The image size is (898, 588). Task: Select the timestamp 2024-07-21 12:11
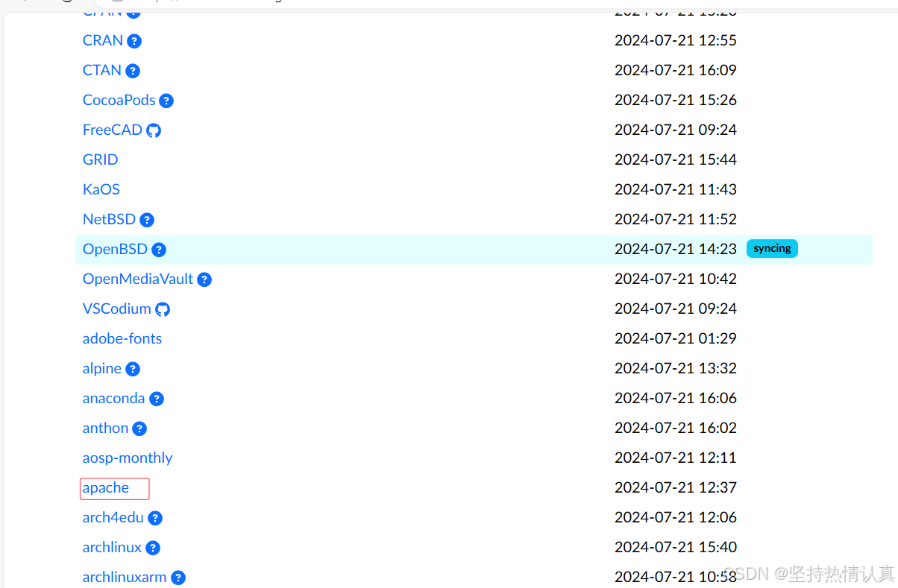(x=676, y=458)
